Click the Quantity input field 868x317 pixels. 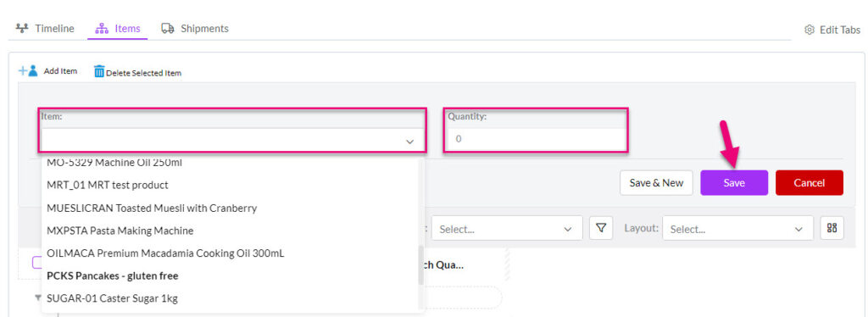(x=536, y=139)
